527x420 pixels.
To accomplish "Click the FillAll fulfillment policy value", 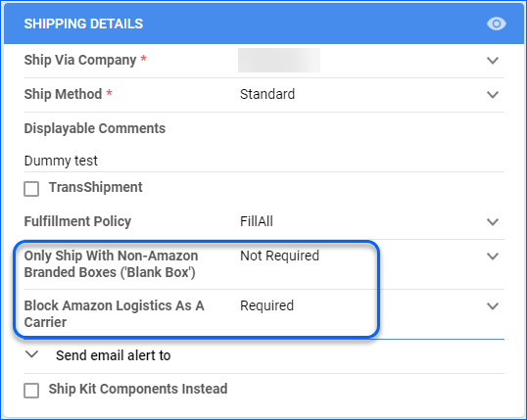I will 257,221.
